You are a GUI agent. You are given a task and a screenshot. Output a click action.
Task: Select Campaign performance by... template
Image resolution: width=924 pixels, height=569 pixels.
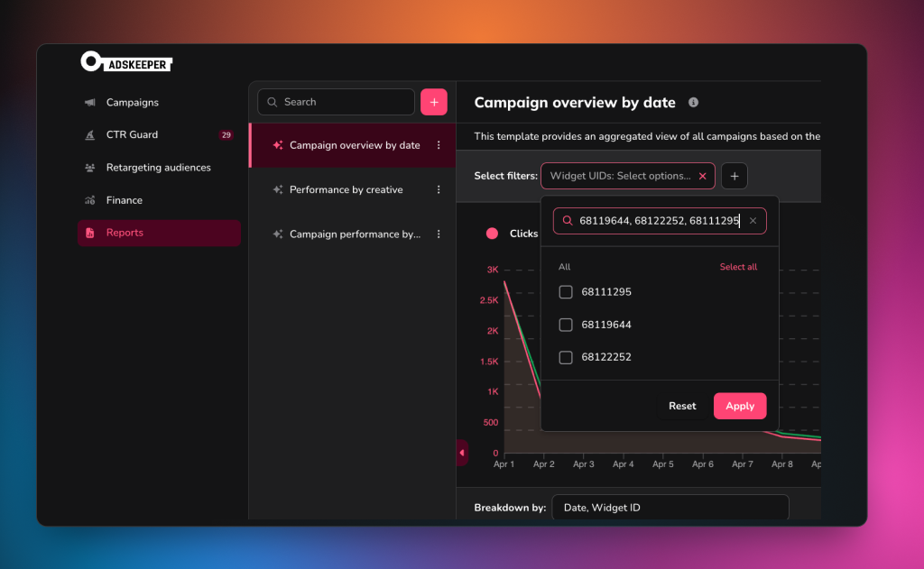(x=353, y=234)
